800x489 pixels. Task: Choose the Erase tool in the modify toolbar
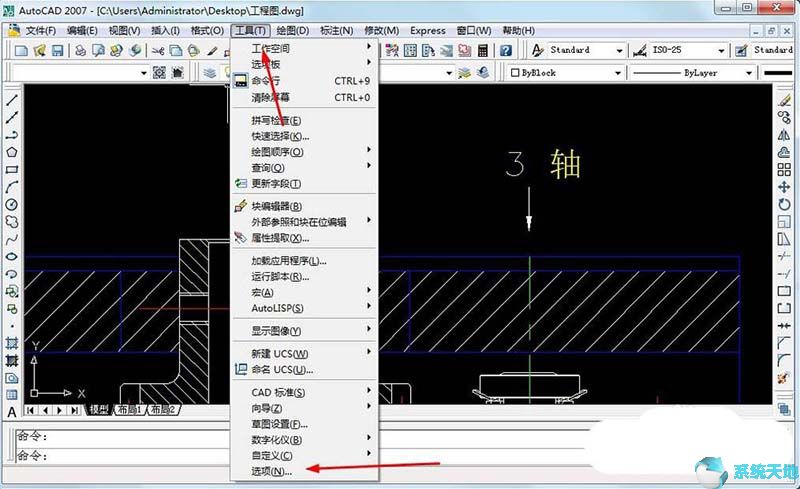tap(784, 100)
